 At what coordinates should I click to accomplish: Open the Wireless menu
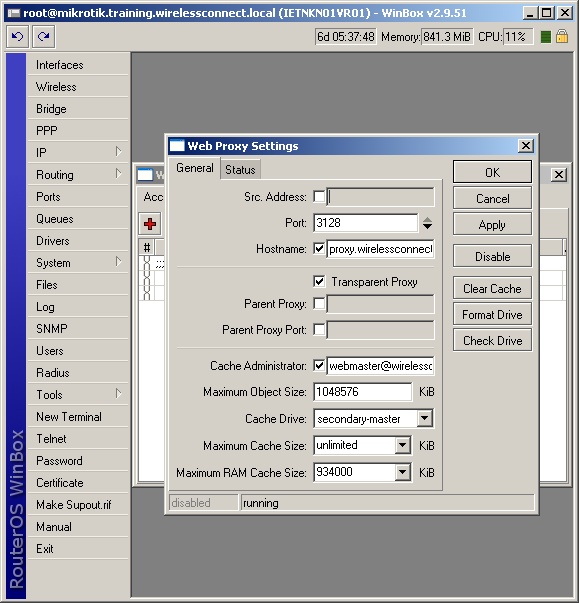tap(78, 87)
